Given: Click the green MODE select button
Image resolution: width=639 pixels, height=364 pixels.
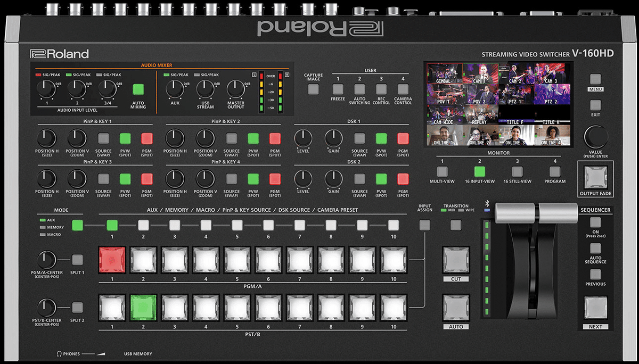Looking at the screenshot, I should 78,225.
